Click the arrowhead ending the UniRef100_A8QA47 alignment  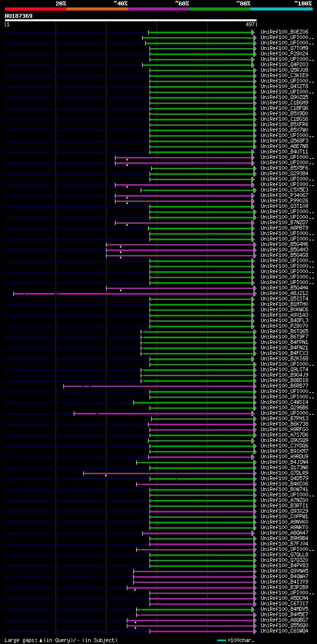coord(254,533)
